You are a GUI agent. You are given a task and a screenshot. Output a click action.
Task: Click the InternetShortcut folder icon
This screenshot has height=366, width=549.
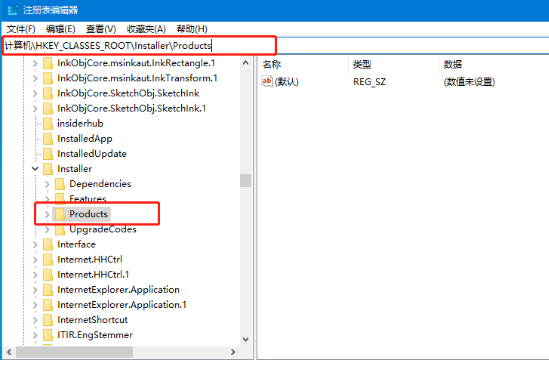click(48, 320)
